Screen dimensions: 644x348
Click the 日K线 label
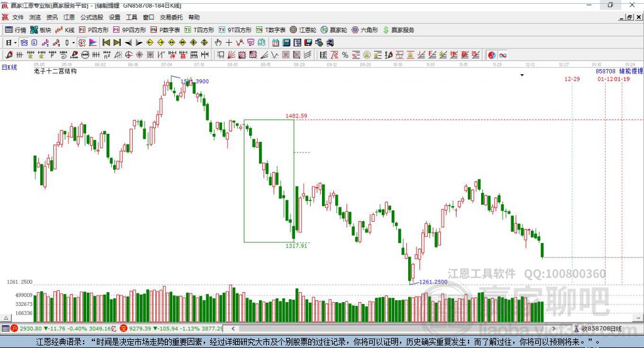click(x=9, y=67)
